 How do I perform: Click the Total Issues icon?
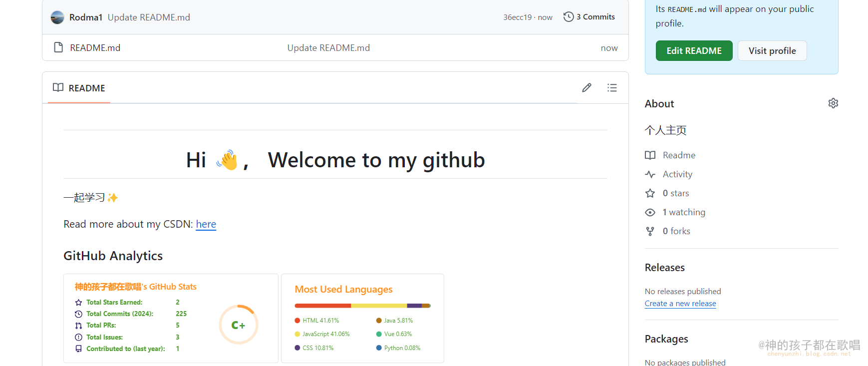(x=78, y=338)
